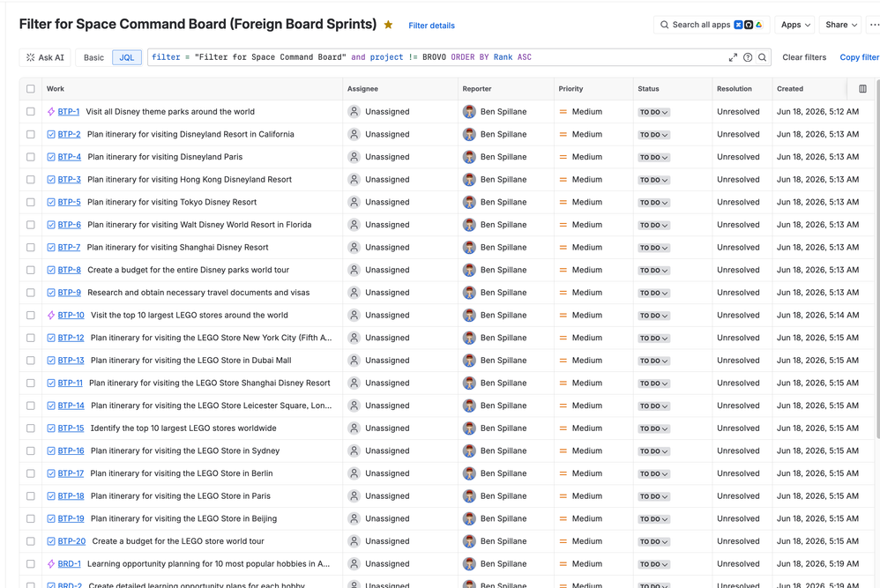
Task: Open the JQL syntax help icon
Action: [x=748, y=57]
